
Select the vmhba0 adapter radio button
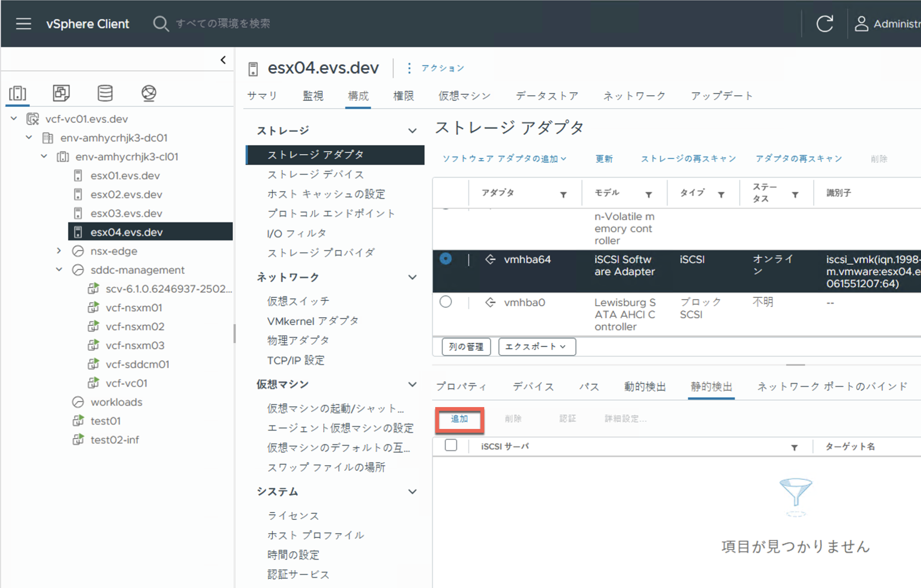(x=445, y=302)
